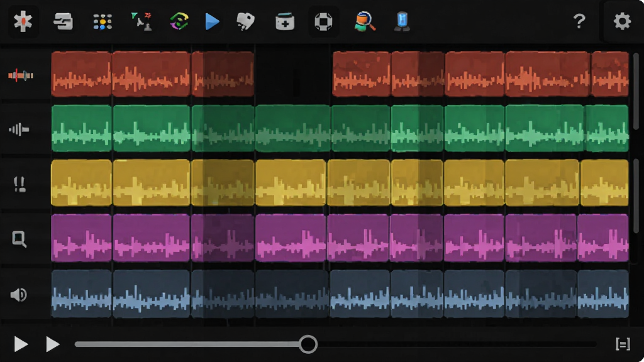
Task: Select the green track's waveform icon
Action: (x=19, y=129)
